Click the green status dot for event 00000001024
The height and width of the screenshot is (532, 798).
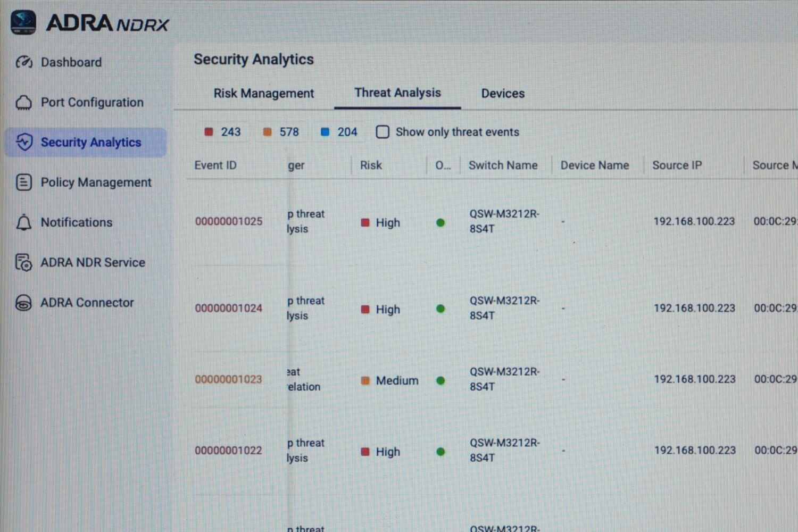click(x=440, y=309)
